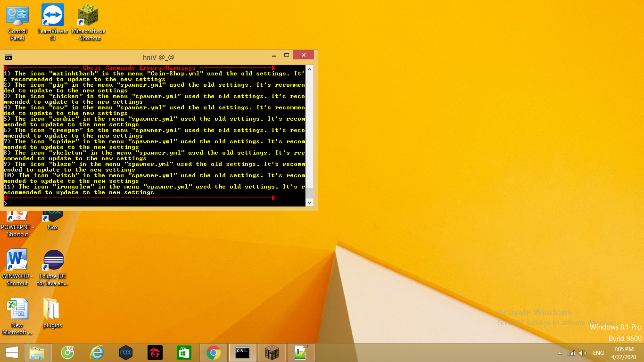
Task: Launch Garena from the taskbar
Action: coord(155,352)
